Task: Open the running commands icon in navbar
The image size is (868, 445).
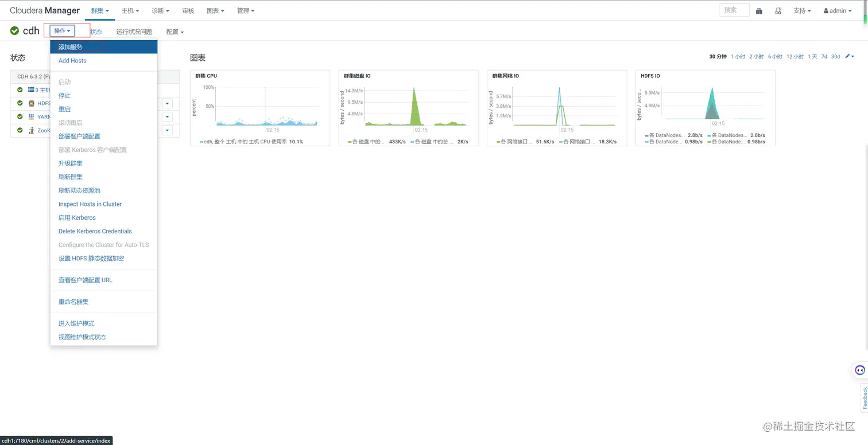Action: (778, 10)
